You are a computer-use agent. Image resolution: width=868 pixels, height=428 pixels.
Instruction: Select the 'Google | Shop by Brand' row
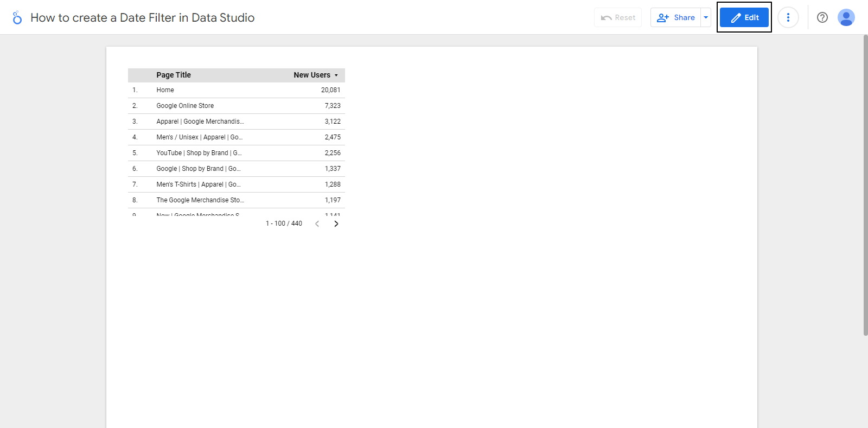tap(237, 169)
